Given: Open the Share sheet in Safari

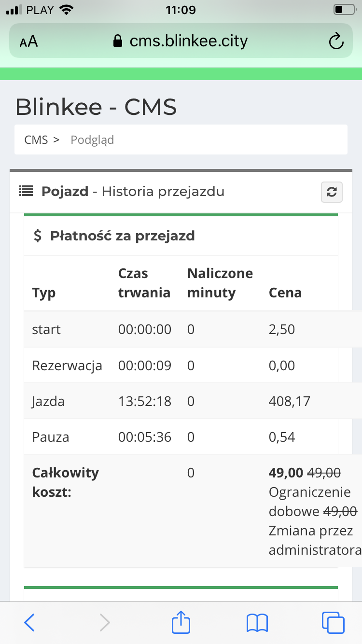Looking at the screenshot, I should [x=181, y=622].
